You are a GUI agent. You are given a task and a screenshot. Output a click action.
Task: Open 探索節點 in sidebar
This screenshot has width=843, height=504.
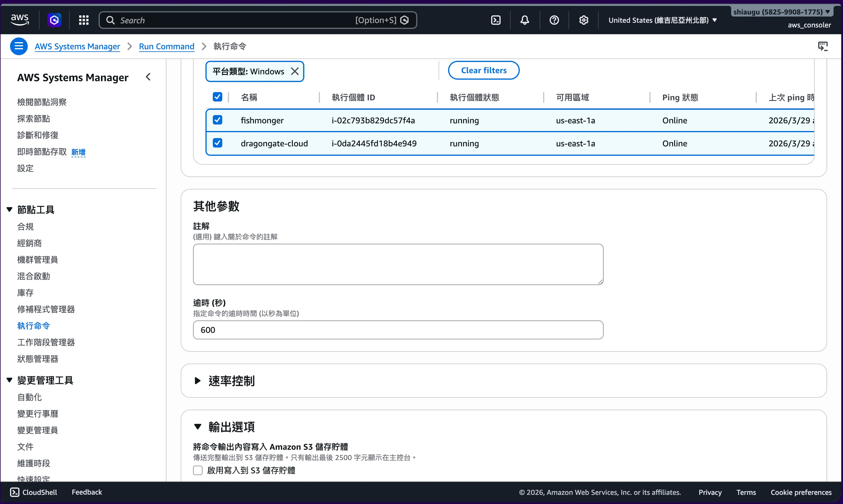pos(34,119)
